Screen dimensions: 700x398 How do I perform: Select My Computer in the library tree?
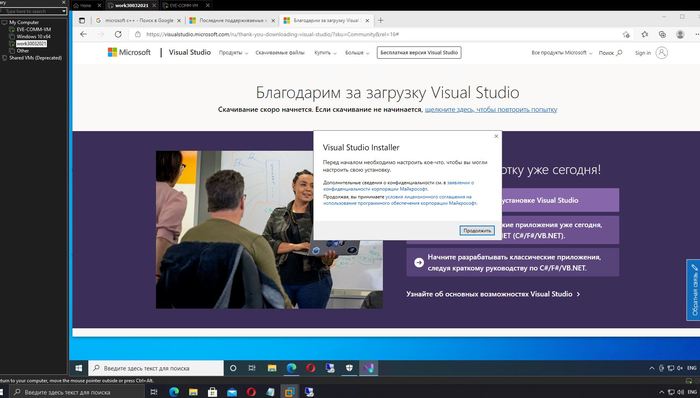click(x=24, y=22)
